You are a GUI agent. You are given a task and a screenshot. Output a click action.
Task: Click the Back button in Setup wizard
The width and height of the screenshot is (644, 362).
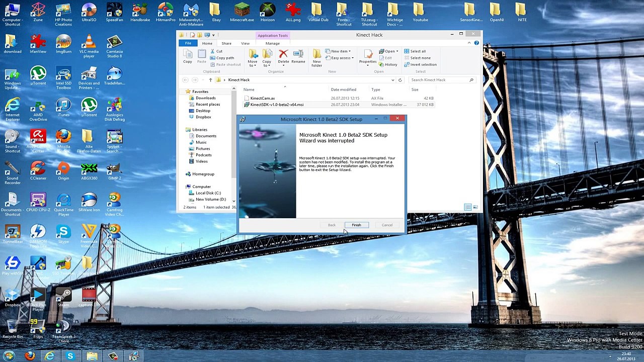tap(332, 225)
